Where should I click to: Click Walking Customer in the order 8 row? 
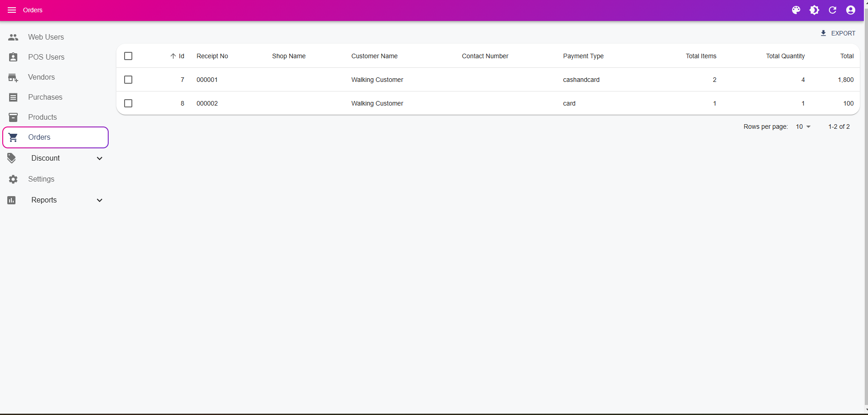[377, 103]
